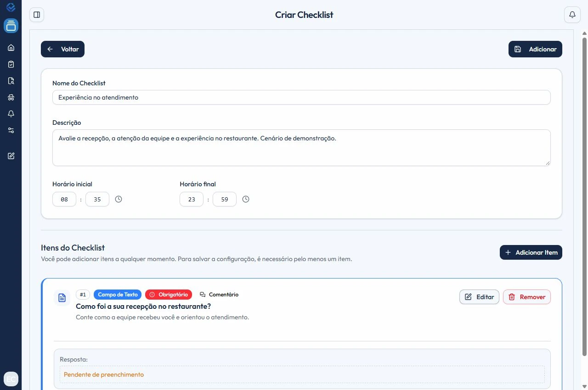Click Adicionar Item button
588x390 pixels.
click(x=531, y=252)
